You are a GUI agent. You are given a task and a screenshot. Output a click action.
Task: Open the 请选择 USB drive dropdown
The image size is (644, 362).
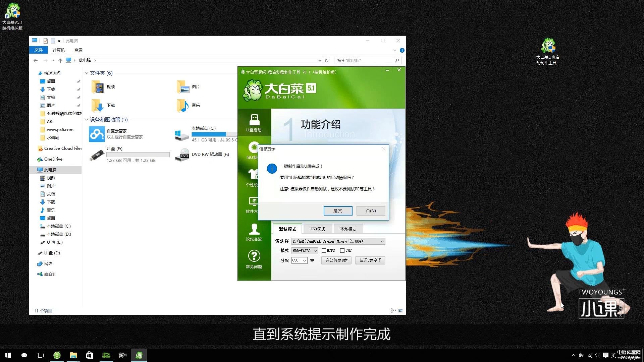[338, 241]
